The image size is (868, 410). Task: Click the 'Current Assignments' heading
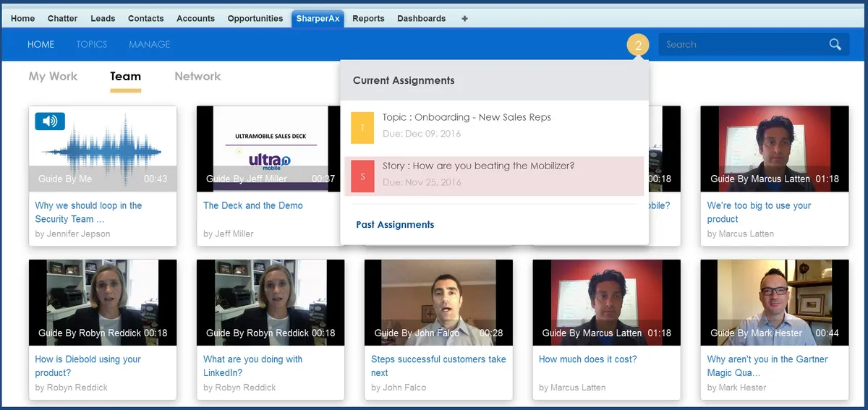point(404,80)
